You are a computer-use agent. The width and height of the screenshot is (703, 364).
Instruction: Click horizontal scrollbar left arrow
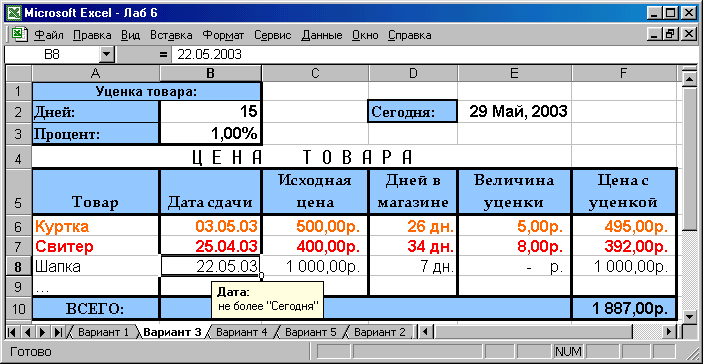click(426, 333)
